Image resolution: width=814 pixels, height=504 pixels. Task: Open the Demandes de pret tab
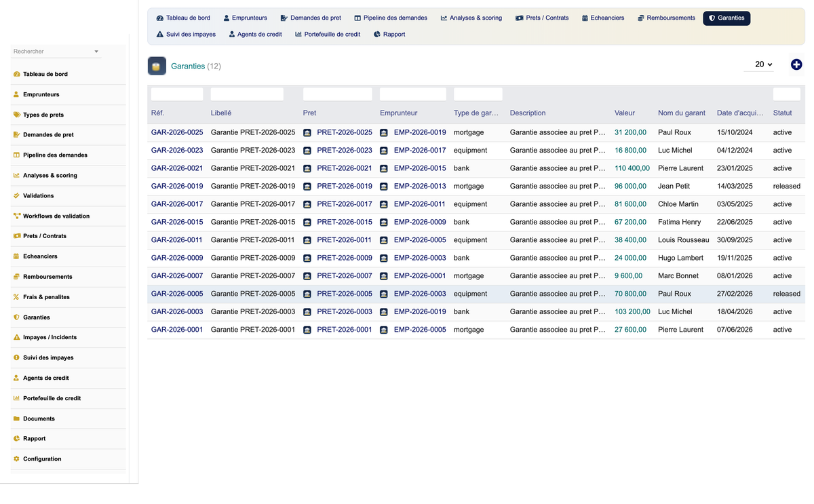tap(311, 18)
